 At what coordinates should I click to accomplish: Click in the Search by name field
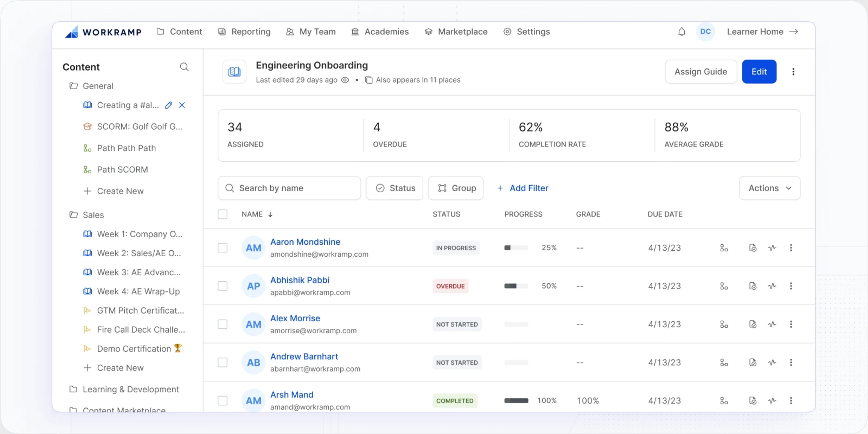[289, 188]
